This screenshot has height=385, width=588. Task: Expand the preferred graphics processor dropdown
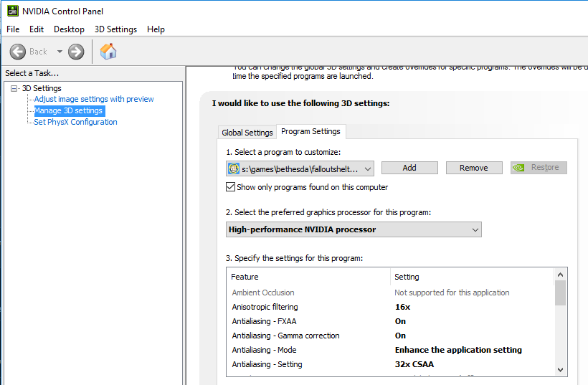475,229
